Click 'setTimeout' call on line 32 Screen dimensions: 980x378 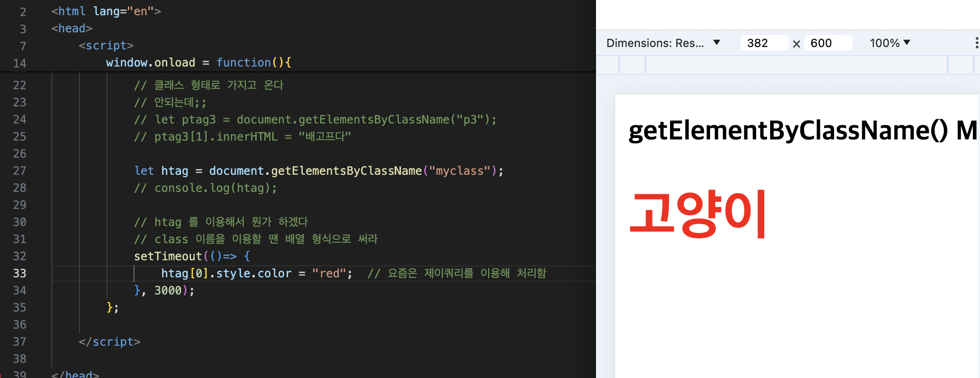tap(168, 256)
